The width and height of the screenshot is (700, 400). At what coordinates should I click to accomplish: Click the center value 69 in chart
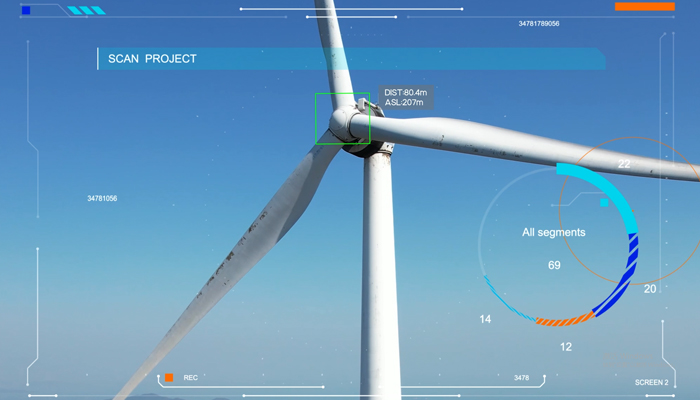[x=554, y=265]
